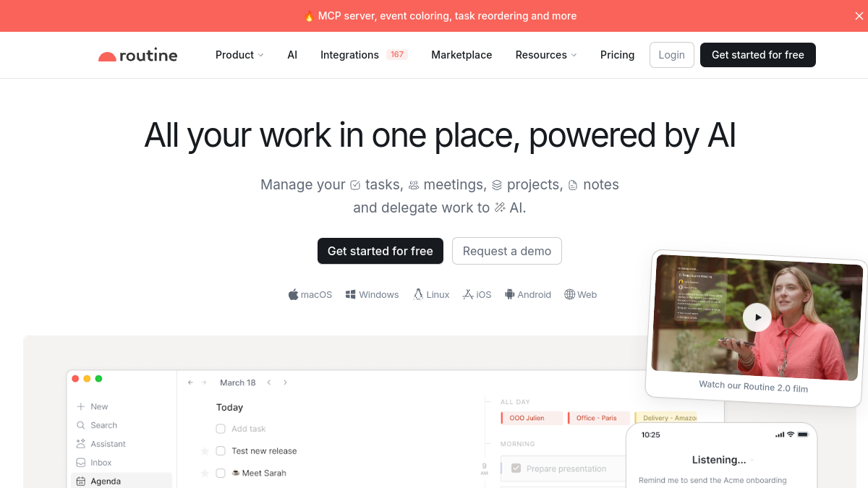Click Request a demo
868x488 pixels.
click(x=507, y=251)
